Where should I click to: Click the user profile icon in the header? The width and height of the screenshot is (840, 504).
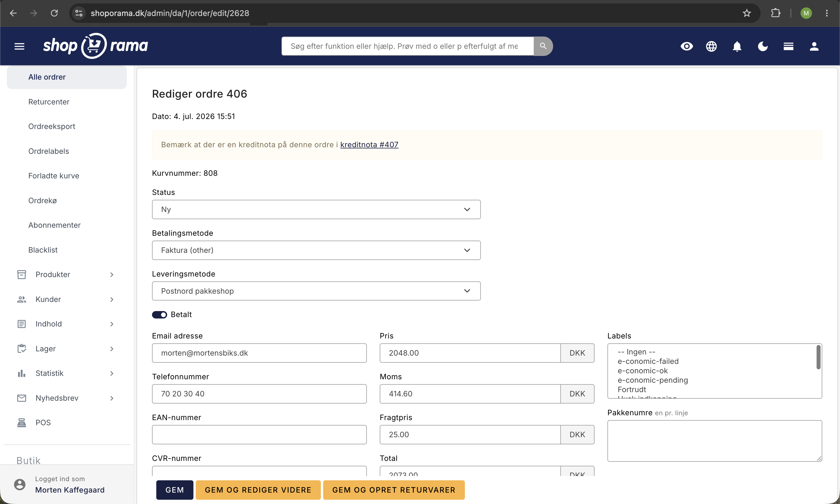click(x=814, y=46)
